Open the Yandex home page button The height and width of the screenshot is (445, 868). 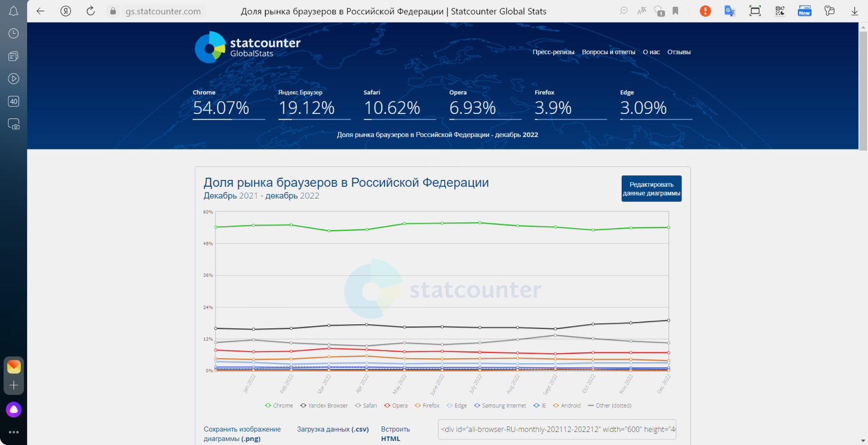pyautogui.click(x=66, y=11)
